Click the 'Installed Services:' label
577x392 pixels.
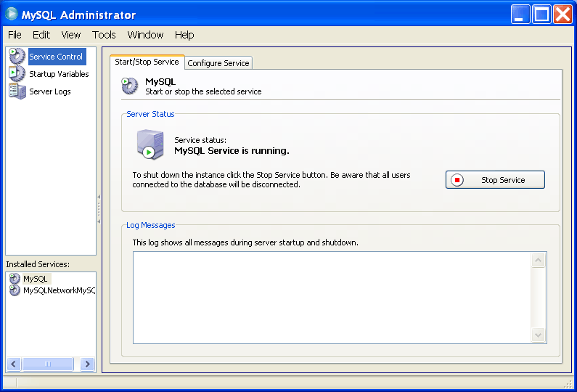click(38, 264)
